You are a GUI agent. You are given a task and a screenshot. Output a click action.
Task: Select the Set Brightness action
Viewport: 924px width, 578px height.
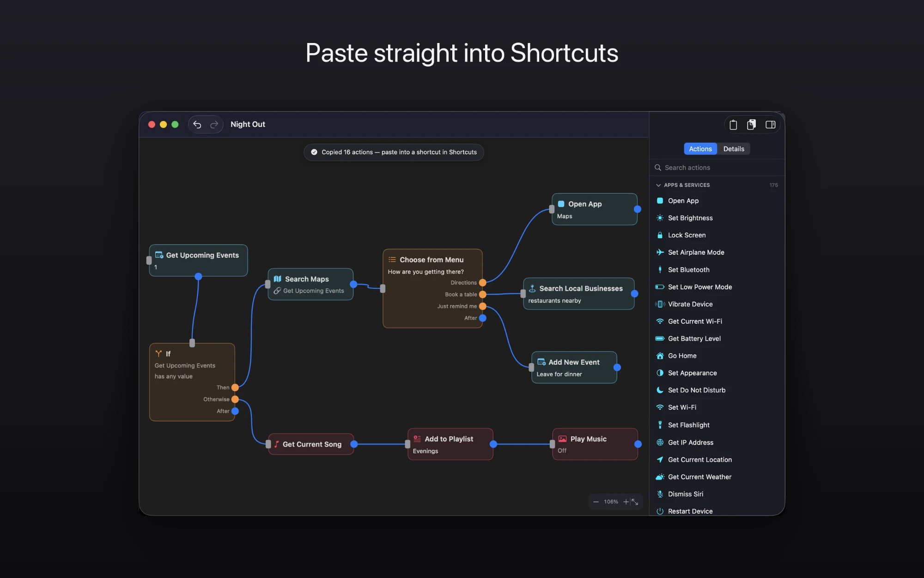tap(717, 218)
